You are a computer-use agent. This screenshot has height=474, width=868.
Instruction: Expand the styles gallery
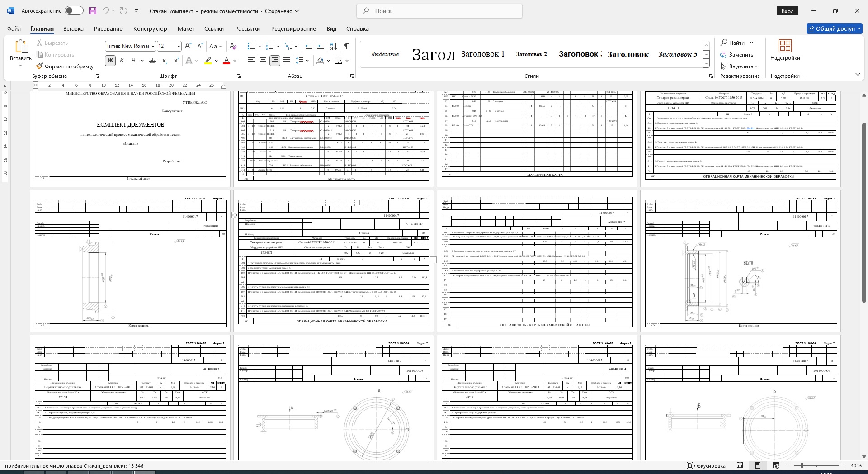click(x=706, y=64)
